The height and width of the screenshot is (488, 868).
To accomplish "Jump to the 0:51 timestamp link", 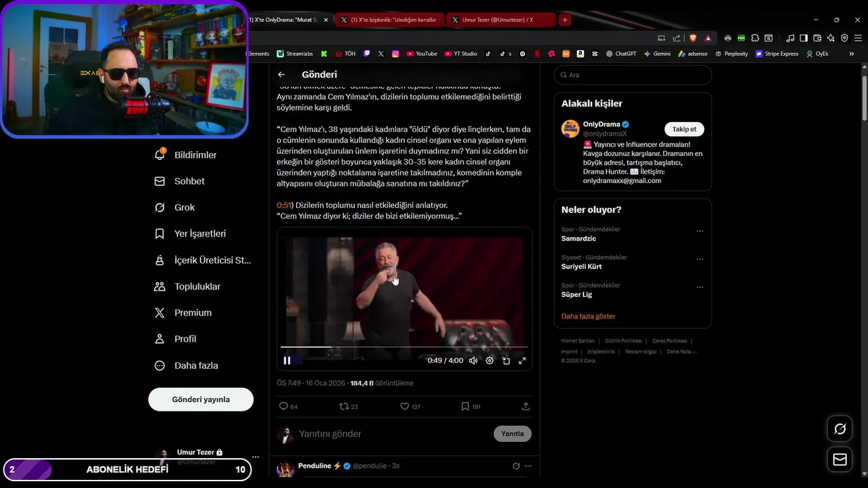I will click(283, 205).
